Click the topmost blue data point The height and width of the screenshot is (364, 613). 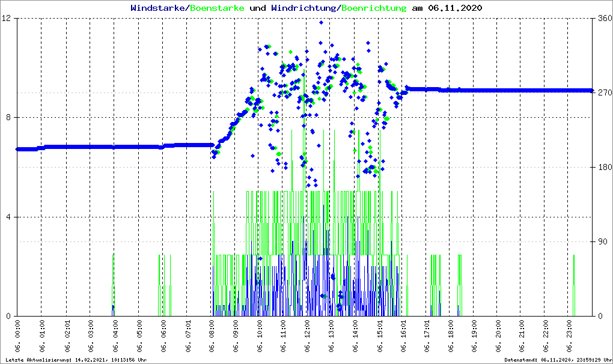pos(322,22)
